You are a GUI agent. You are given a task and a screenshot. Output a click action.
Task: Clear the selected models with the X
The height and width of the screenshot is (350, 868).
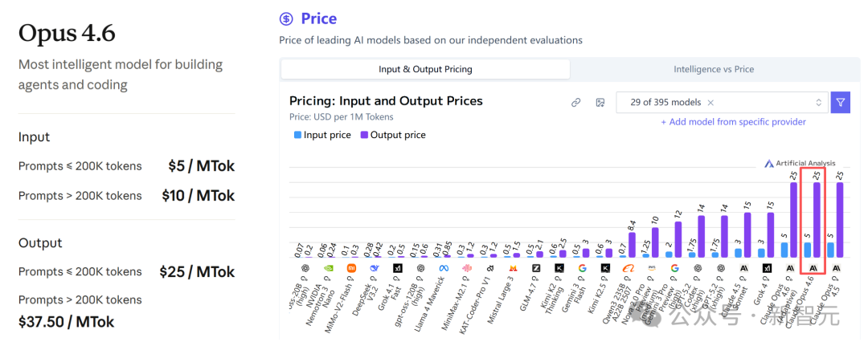[710, 103]
